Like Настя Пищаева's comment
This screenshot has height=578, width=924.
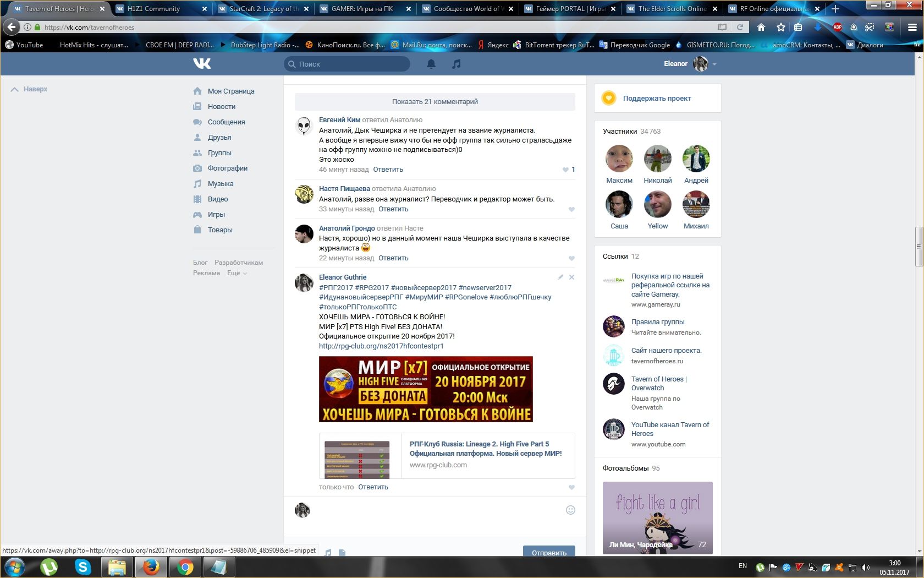pos(571,209)
